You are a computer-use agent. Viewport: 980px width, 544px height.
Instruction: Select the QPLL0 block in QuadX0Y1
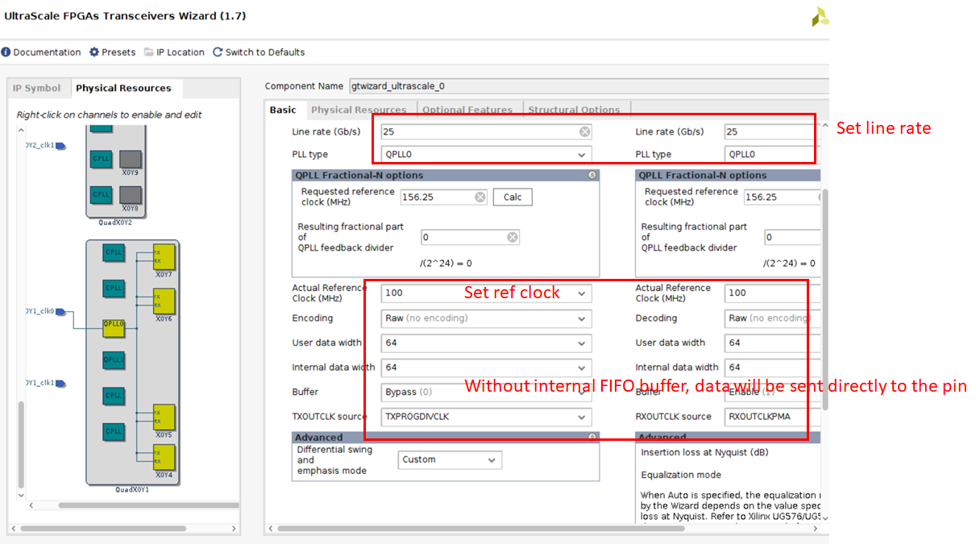pyautogui.click(x=114, y=327)
